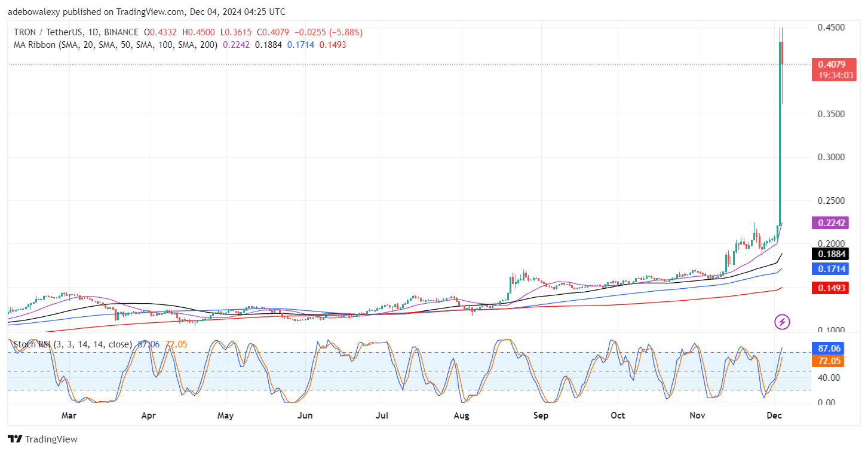Click the 0.2000 price axis label
This screenshot has height=452, width=868.
[x=830, y=244]
